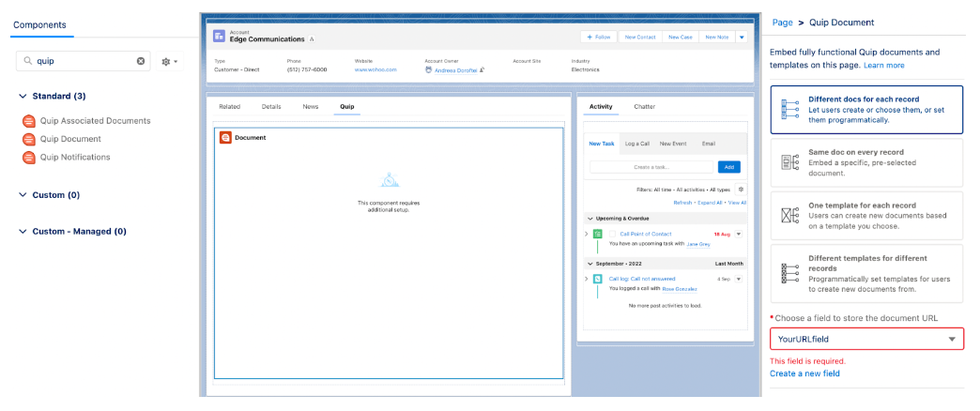Click the Quip Document component icon
Viewport: 980px width, 411px height.
[29, 139]
